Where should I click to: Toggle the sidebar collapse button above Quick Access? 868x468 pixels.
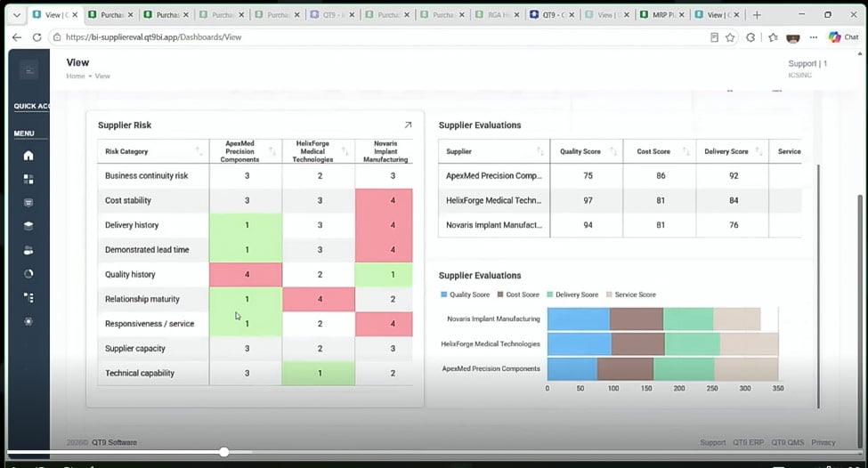[28, 70]
